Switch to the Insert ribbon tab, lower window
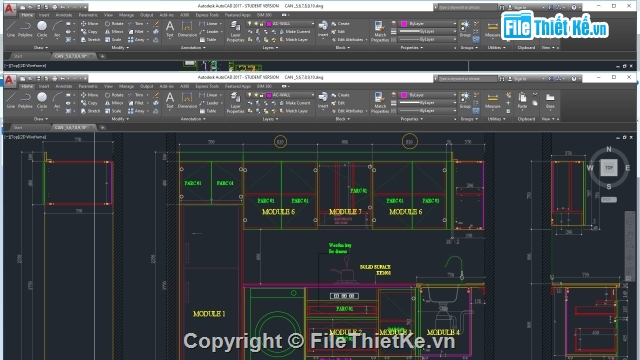 click(44, 87)
